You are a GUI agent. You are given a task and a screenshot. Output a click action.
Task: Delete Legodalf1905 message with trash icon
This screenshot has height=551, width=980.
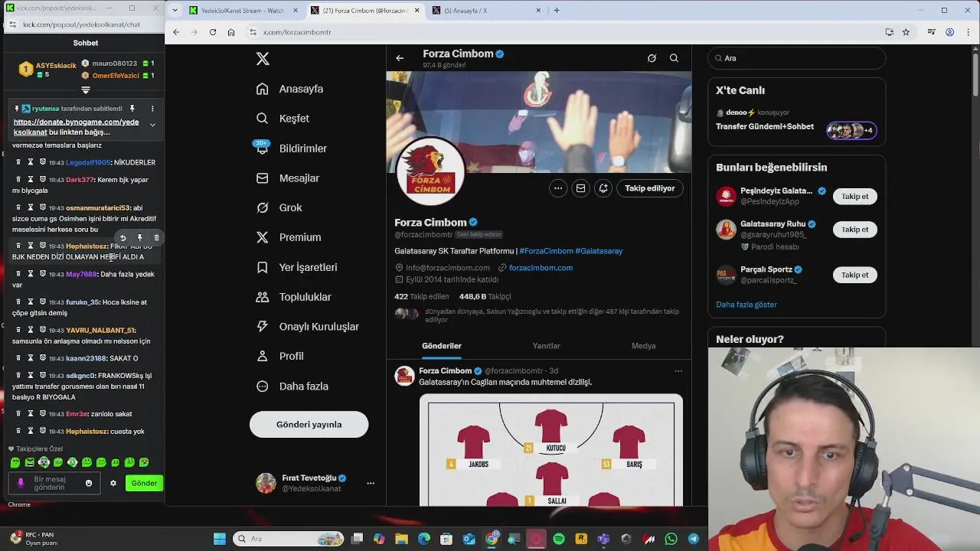(x=18, y=162)
